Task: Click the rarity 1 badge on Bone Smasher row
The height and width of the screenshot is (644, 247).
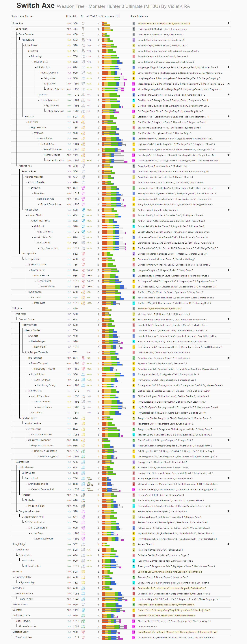Action: (x=133, y=35)
